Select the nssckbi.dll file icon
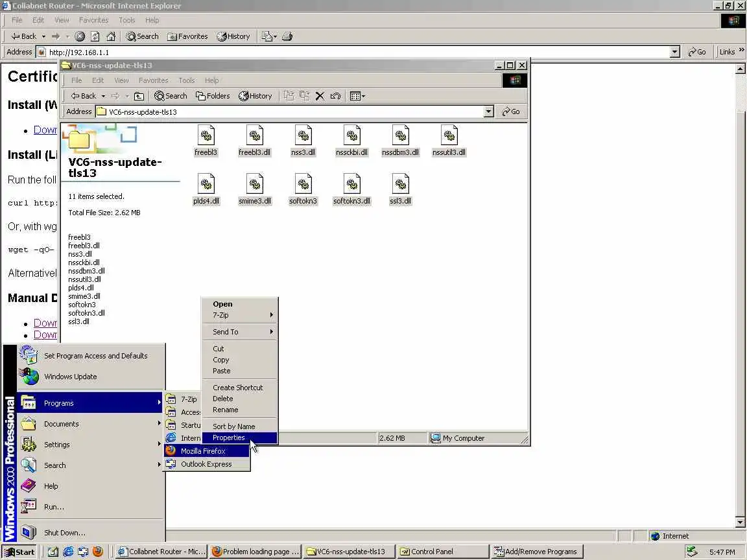Screen dimensions: 747x560 pos(351,135)
